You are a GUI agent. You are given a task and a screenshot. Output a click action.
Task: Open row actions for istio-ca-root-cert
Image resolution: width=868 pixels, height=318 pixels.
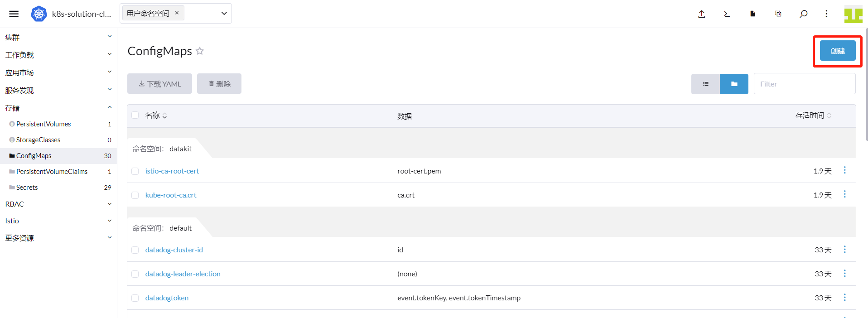(x=844, y=170)
